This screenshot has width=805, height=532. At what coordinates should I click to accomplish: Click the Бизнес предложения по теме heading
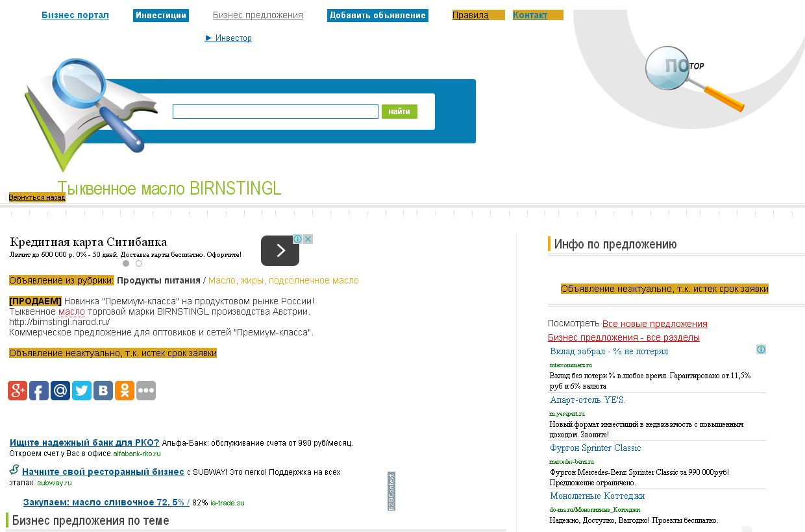[91, 520]
